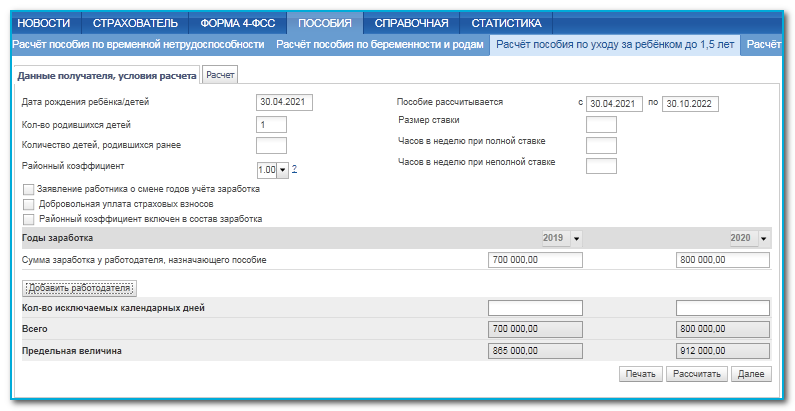
Task: Switch to the Расчет sub-tab
Action: click(220, 75)
